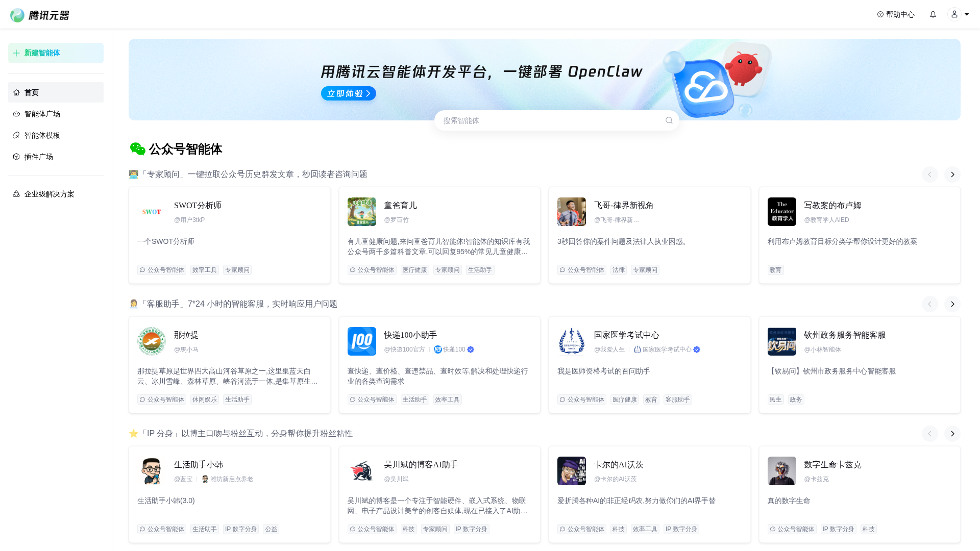980x551 pixels.
Task: Open 插件广场 in the sidebar
Action: (x=56, y=157)
